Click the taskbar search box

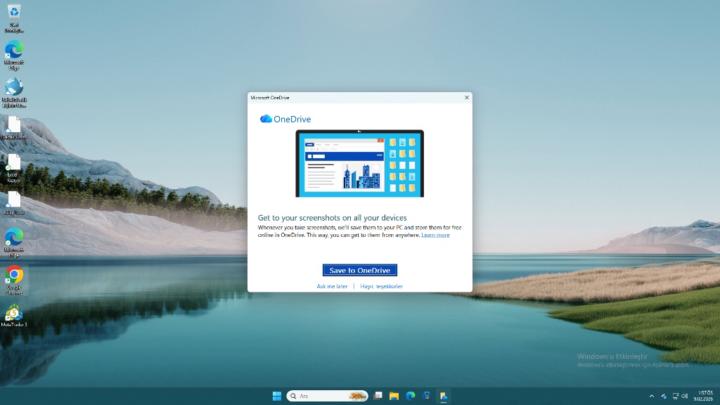tap(327, 396)
